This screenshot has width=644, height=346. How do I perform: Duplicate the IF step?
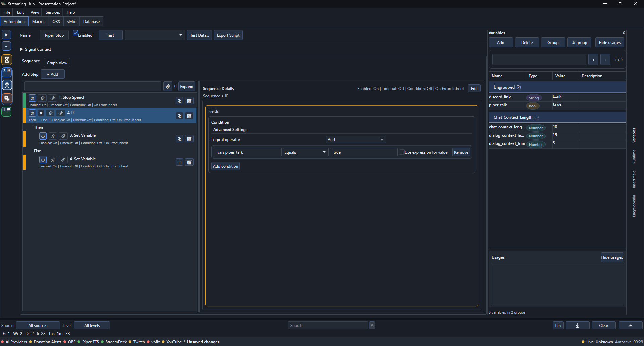point(179,116)
